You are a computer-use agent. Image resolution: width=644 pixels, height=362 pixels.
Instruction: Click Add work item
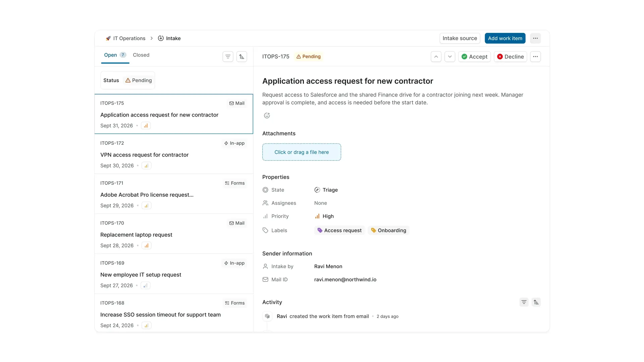pyautogui.click(x=505, y=38)
